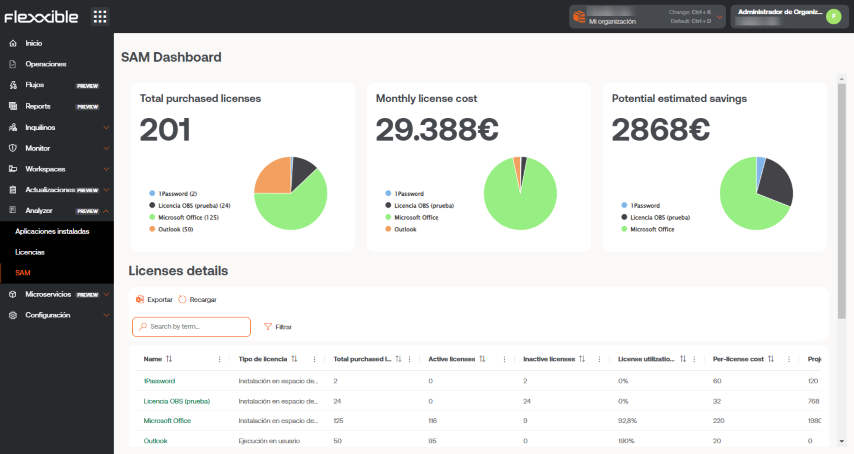Expand the Actualizaciones menu chevron
Image resolution: width=854 pixels, height=454 pixels.
coord(106,190)
